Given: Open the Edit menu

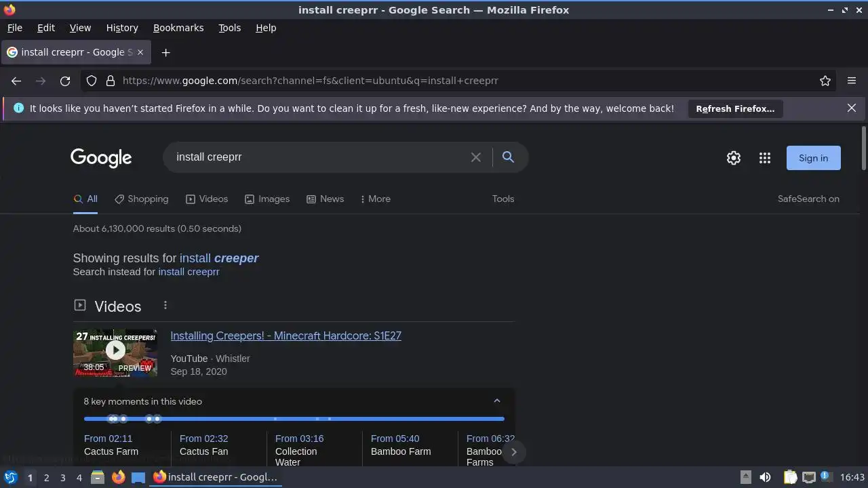Looking at the screenshot, I should pos(46,28).
